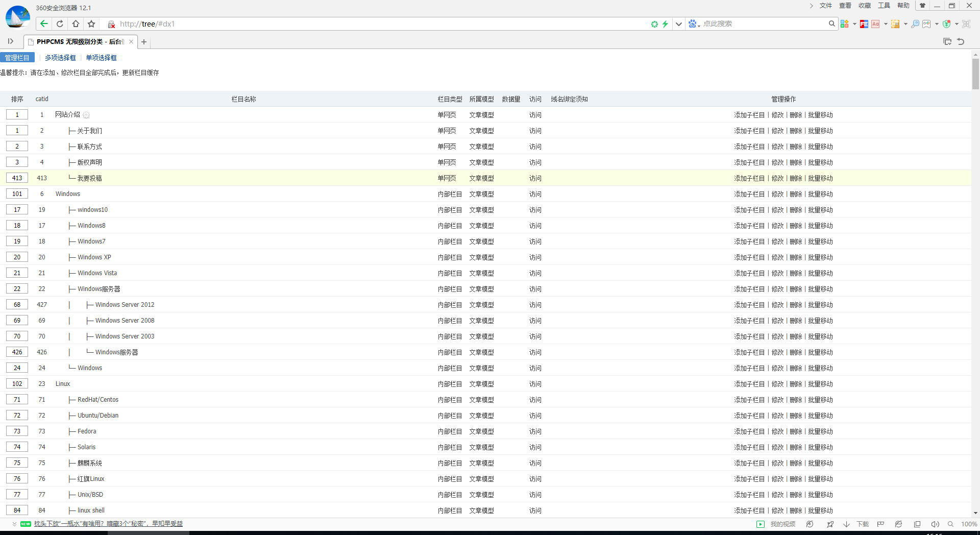This screenshot has width=980, height=535.
Task: Open the colorful extensions grid icon
Action: 845,24
